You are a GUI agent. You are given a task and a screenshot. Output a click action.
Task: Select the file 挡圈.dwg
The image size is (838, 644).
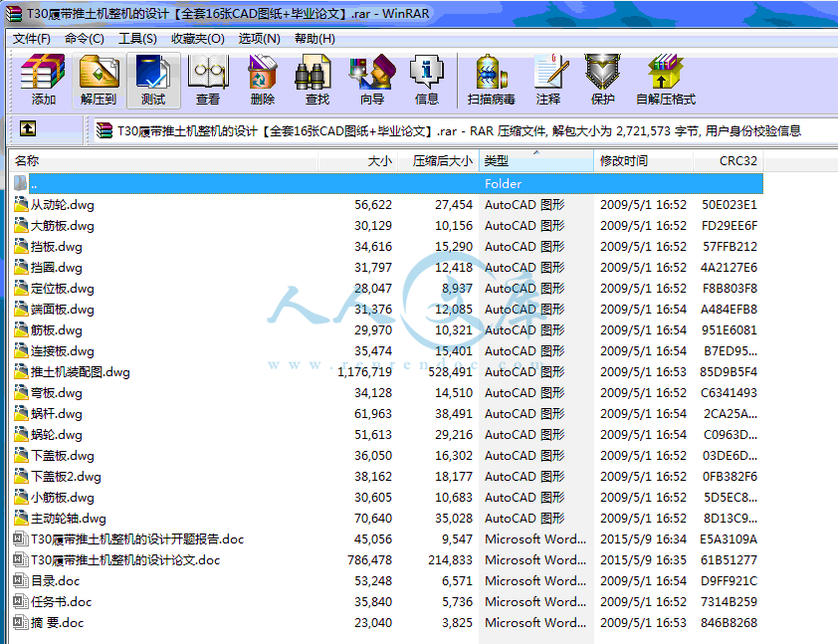pyautogui.click(x=56, y=267)
